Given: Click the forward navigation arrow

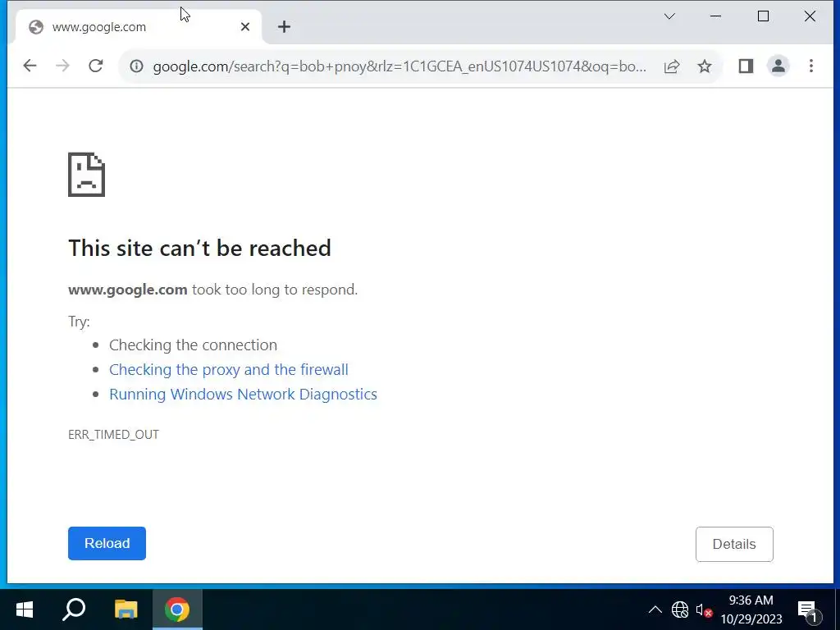Looking at the screenshot, I should [x=62, y=66].
